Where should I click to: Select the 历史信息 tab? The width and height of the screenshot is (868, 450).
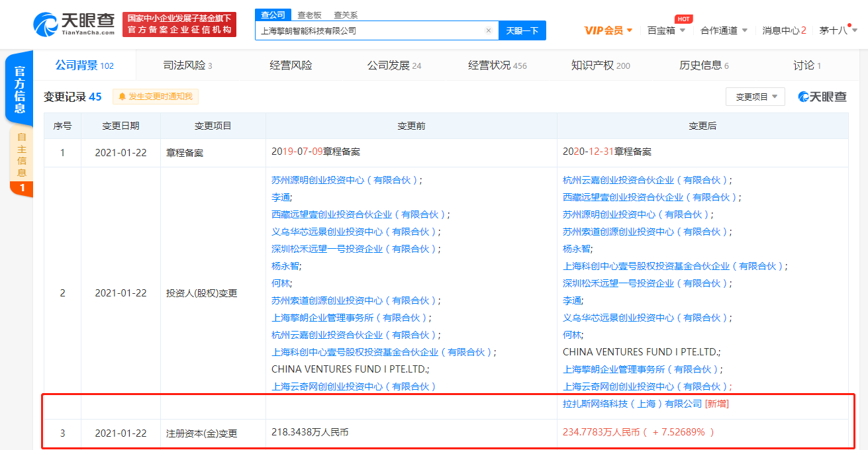[x=704, y=66]
